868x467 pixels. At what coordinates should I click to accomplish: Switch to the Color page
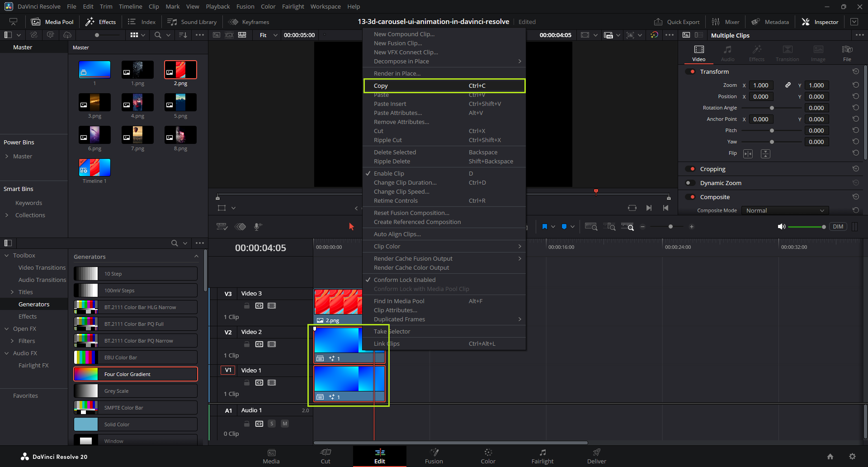[488, 453]
